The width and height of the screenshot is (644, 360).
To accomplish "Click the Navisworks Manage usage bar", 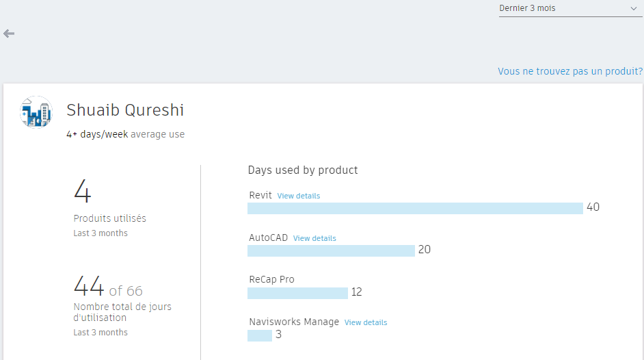I will tap(260, 335).
